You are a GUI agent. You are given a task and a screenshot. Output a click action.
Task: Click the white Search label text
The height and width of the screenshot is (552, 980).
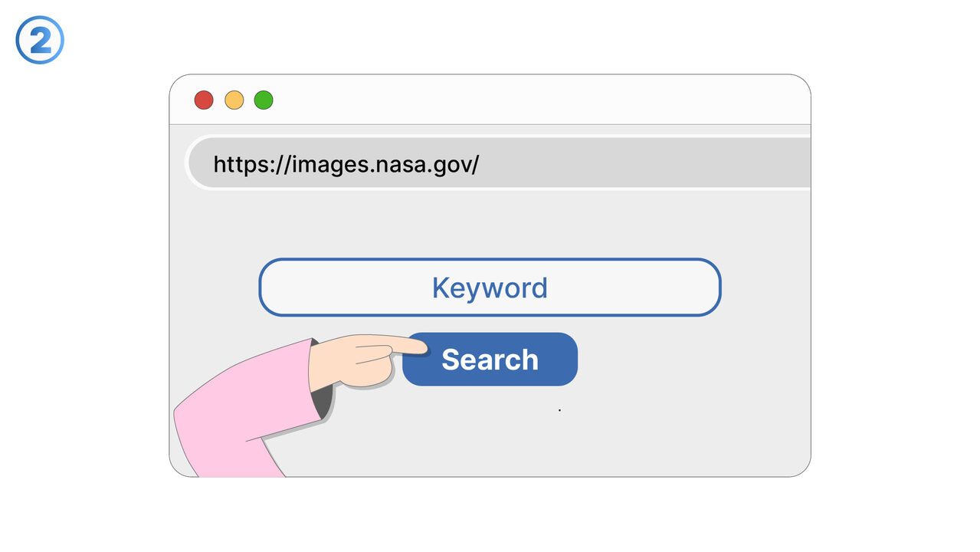pyautogui.click(x=490, y=360)
